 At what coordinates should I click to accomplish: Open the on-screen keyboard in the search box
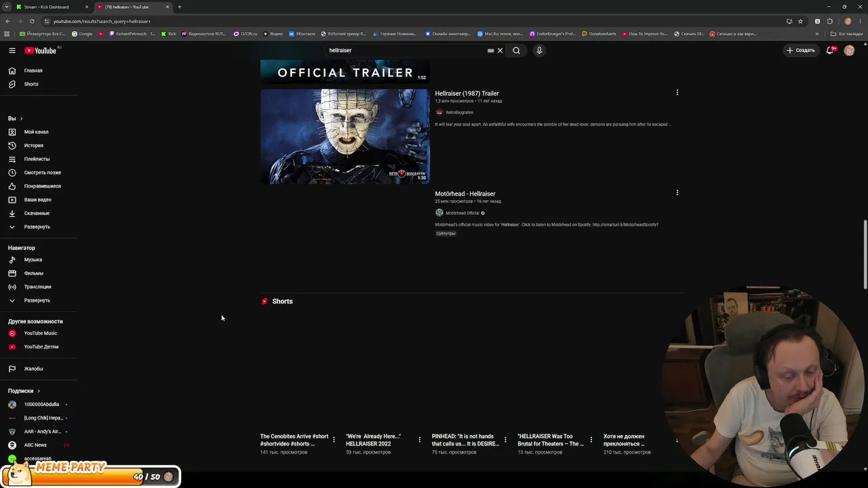490,50
